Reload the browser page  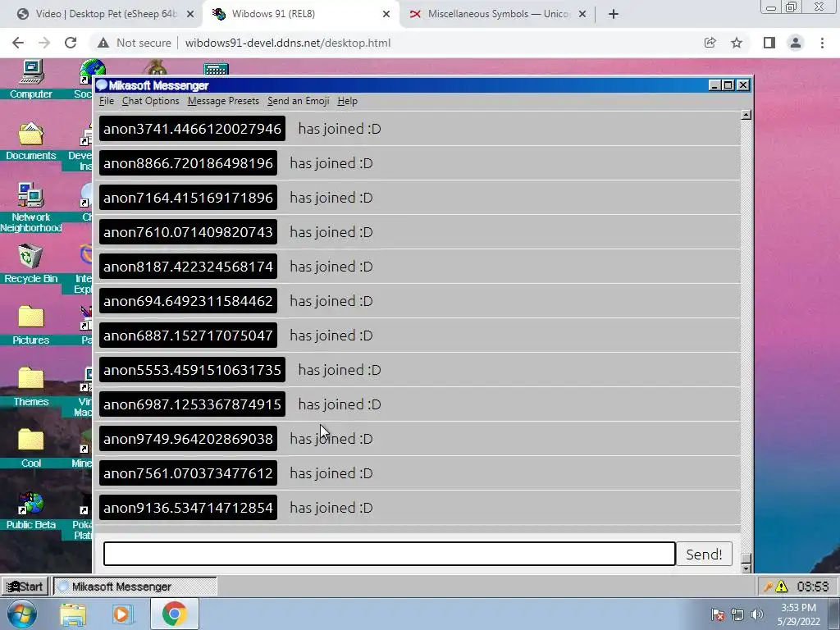click(x=71, y=43)
